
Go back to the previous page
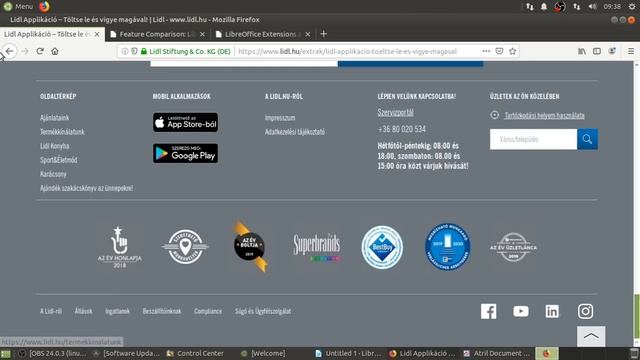pyautogui.click(x=9, y=51)
